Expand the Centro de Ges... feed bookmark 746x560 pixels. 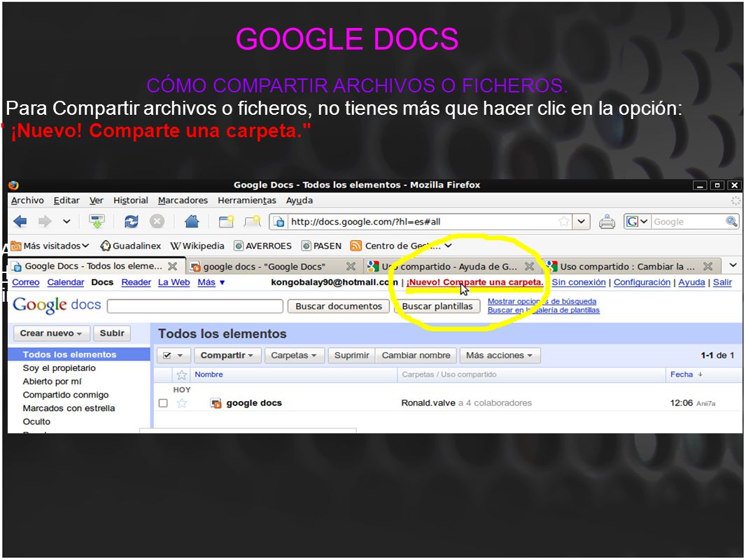coord(400,246)
